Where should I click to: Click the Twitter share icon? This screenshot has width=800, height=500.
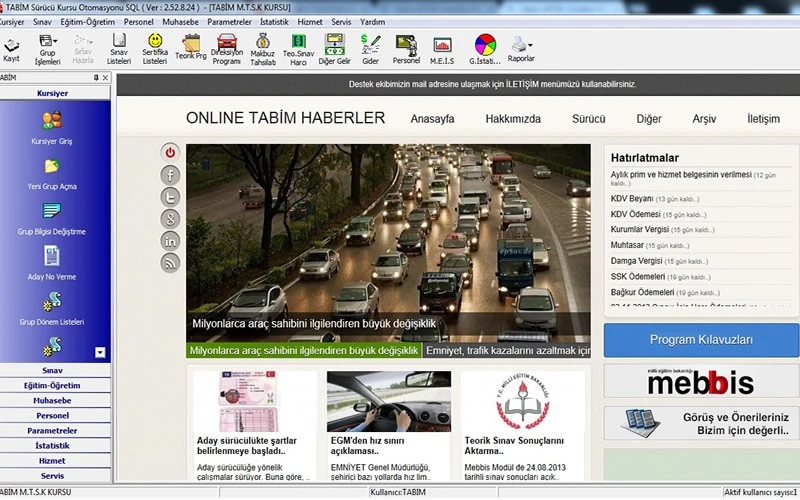pyautogui.click(x=170, y=197)
